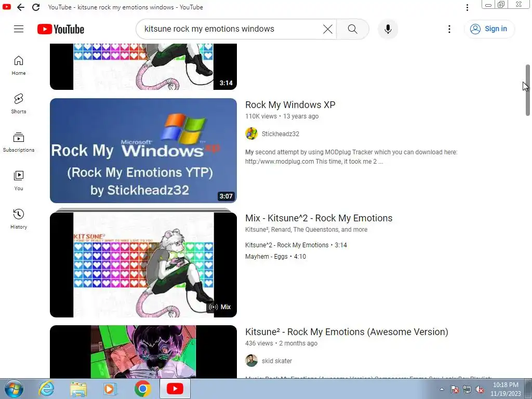The width and height of the screenshot is (532, 399).
Task: Click skid skater channel avatar
Action: click(x=251, y=361)
